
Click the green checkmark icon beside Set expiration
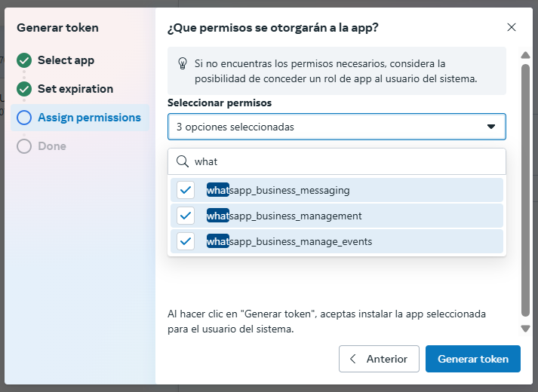point(24,89)
